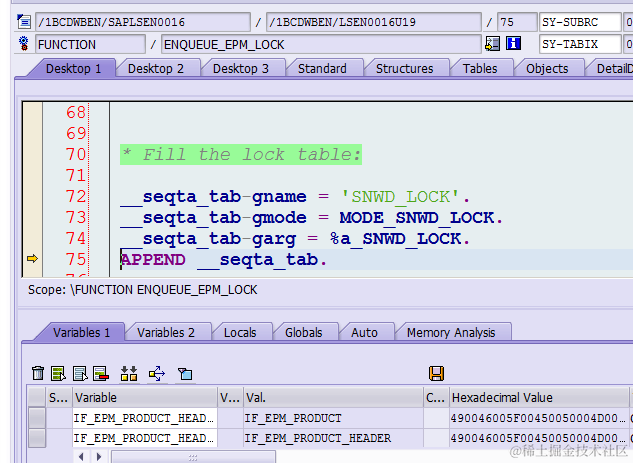
Task: Open the Memory Analysis tab
Action: (451, 333)
